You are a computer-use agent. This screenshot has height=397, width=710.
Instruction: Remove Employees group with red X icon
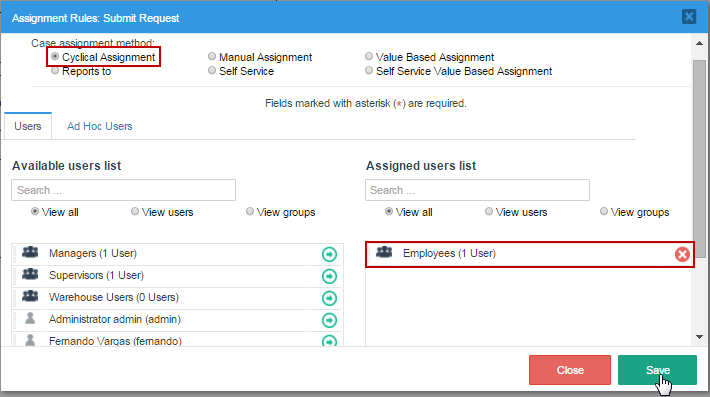pyautogui.click(x=682, y=254)
